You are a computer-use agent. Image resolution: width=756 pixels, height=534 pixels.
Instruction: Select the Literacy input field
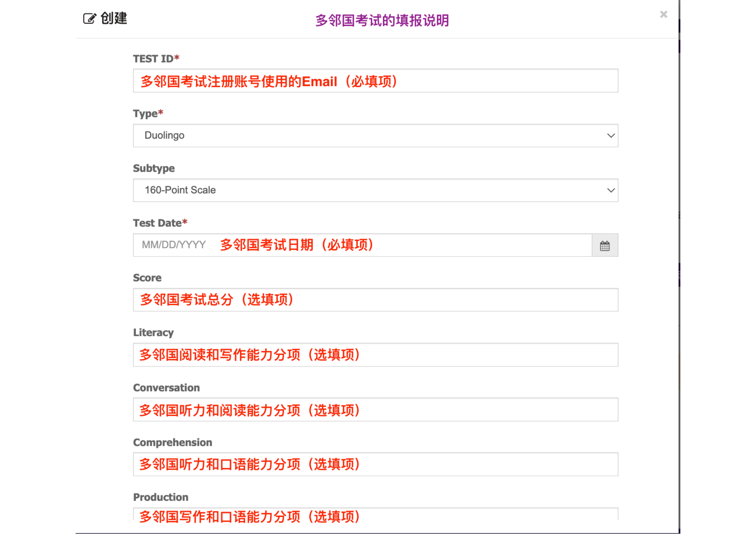(375, 355)
